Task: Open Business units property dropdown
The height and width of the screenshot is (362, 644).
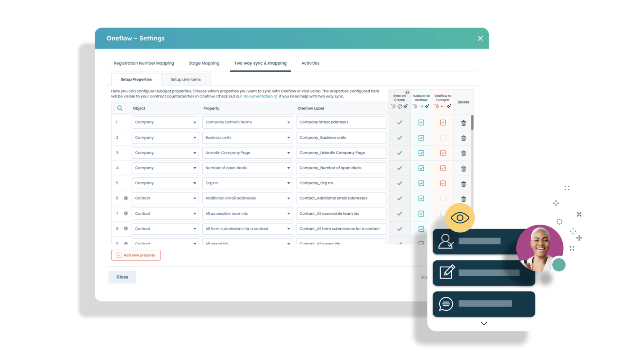Action: (x=247, y=137)
